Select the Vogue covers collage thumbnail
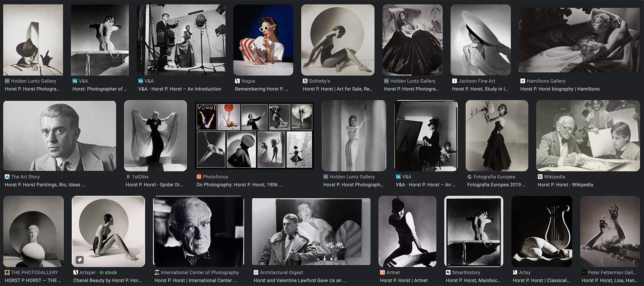Viewport: 644px width, 286px height. coord(254,136)
